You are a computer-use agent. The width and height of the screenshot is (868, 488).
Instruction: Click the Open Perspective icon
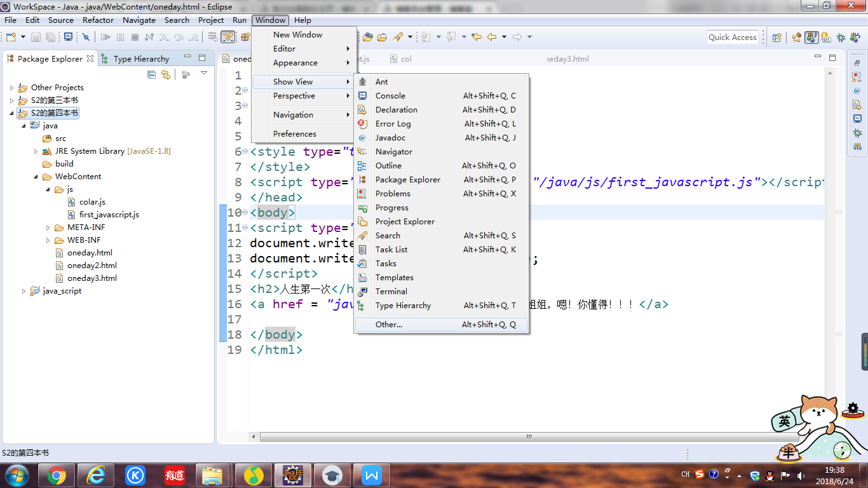[x=776, y=37]
